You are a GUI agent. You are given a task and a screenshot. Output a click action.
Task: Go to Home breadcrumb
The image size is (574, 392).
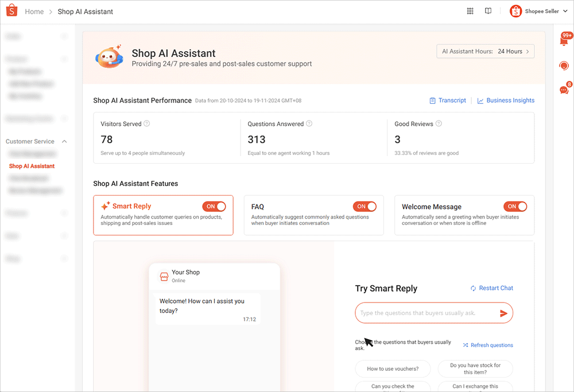(34, 11)
